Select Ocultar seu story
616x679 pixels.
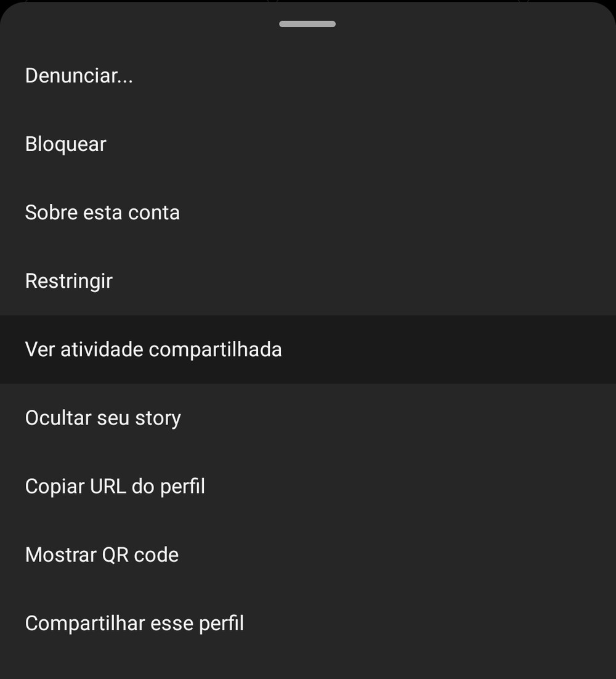[103, 418]
